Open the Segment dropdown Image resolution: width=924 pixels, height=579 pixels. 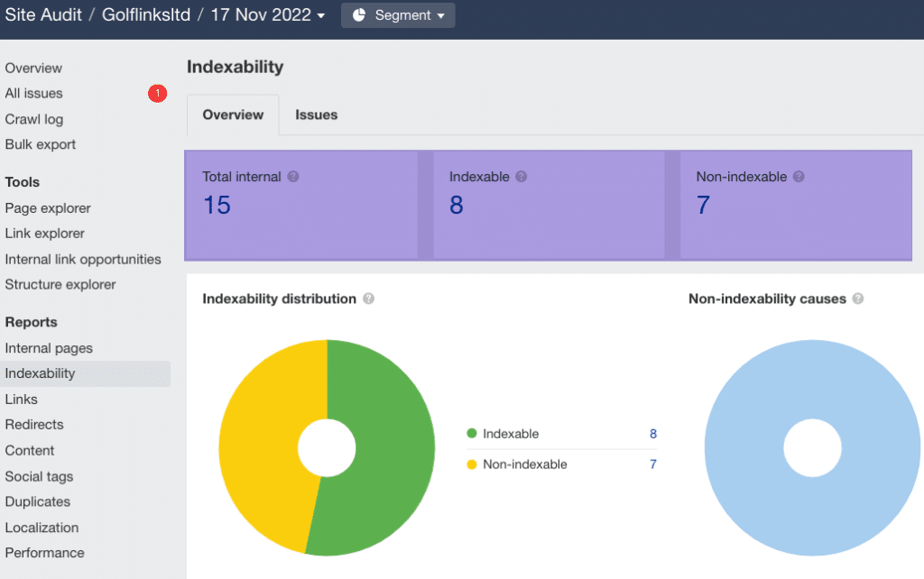pyautogui.click(x=398, y=15)
